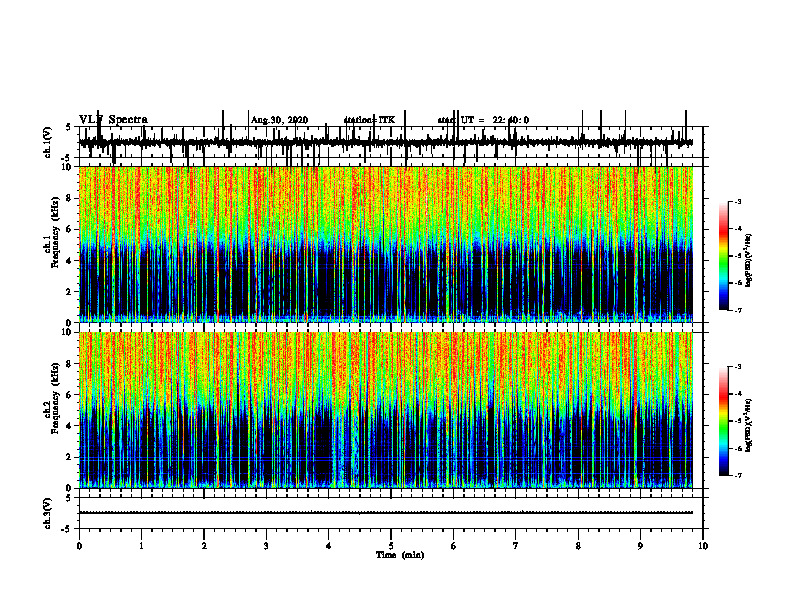Select the "Aug.30, 2020" date text
The height and width of the screenshot is (612, 792).
click(x=279, y=120)
